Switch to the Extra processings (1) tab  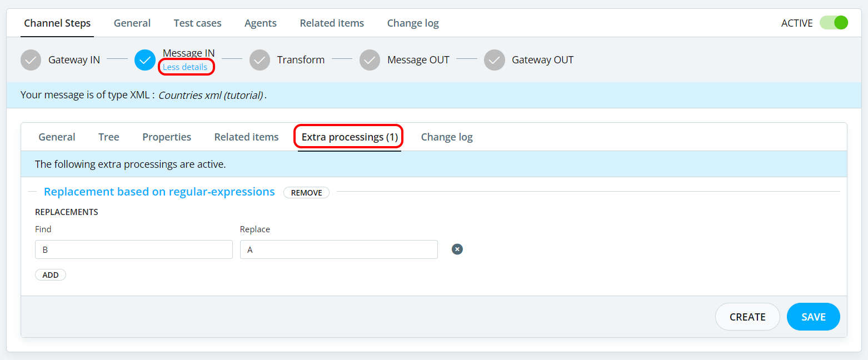(x=350, y=137)
